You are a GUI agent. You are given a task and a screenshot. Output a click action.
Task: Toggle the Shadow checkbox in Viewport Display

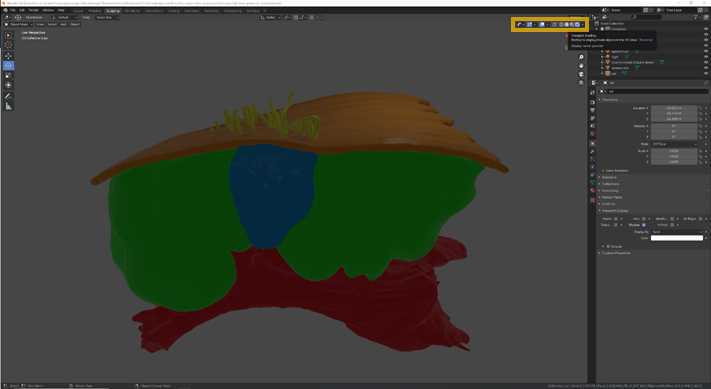[644, 225]
